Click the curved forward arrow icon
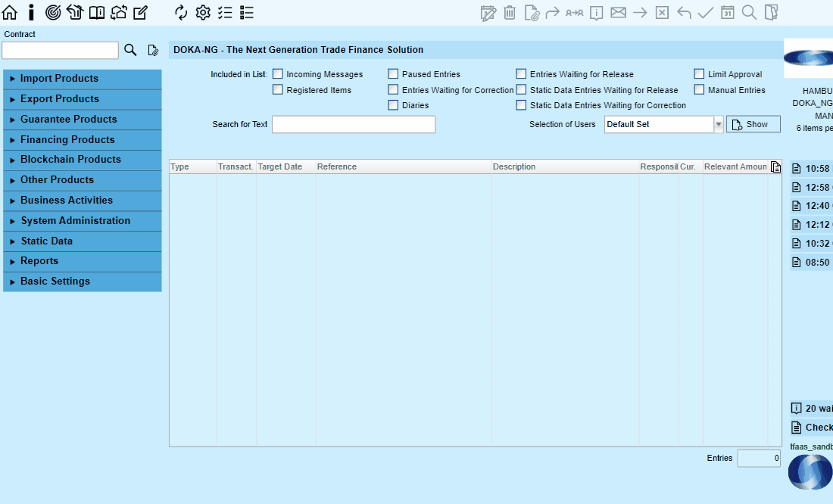The height and width of the screenshot is (504, 833). click(553, 12)
